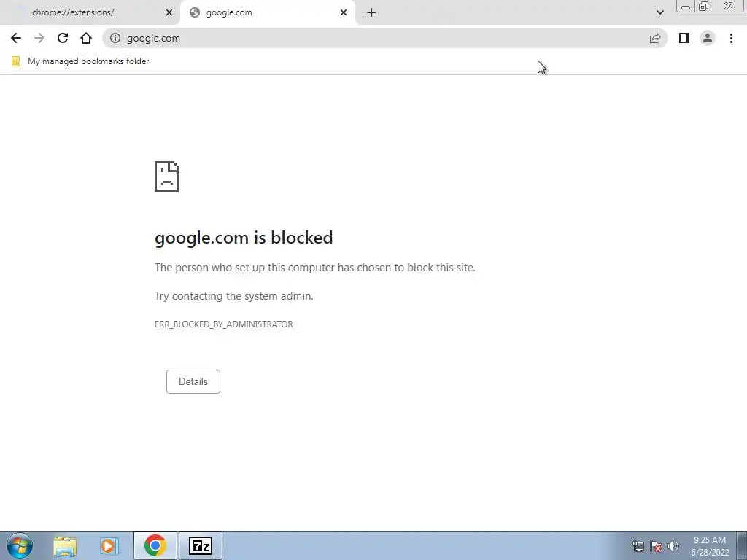Open the home page via house icon
The width and height of the screenshot is (747, 560).
pyautogui.click(x=86, y=38)
